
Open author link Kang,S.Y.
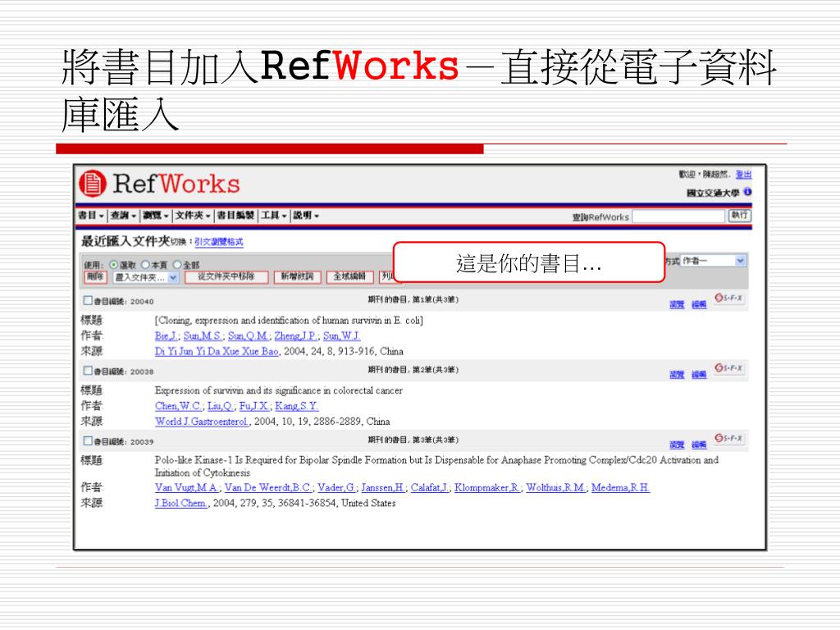[297, 406]
